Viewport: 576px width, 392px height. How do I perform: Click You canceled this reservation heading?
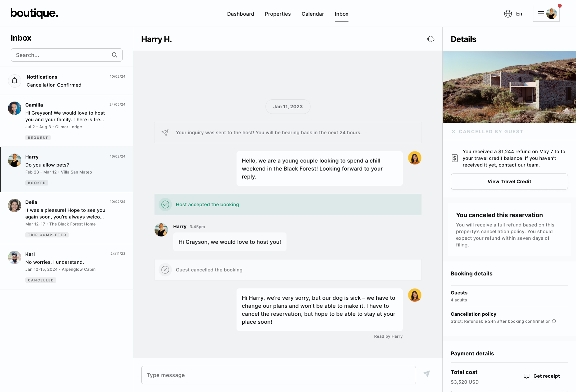coord(499,215)
